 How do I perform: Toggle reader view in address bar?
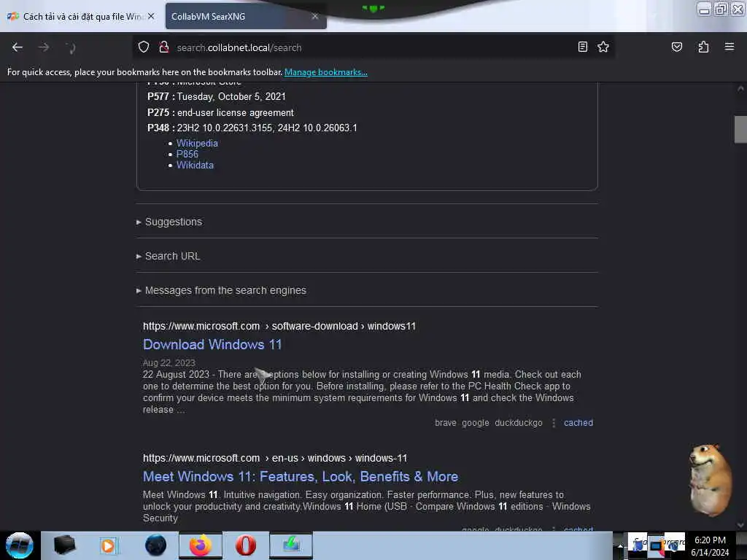582,47
